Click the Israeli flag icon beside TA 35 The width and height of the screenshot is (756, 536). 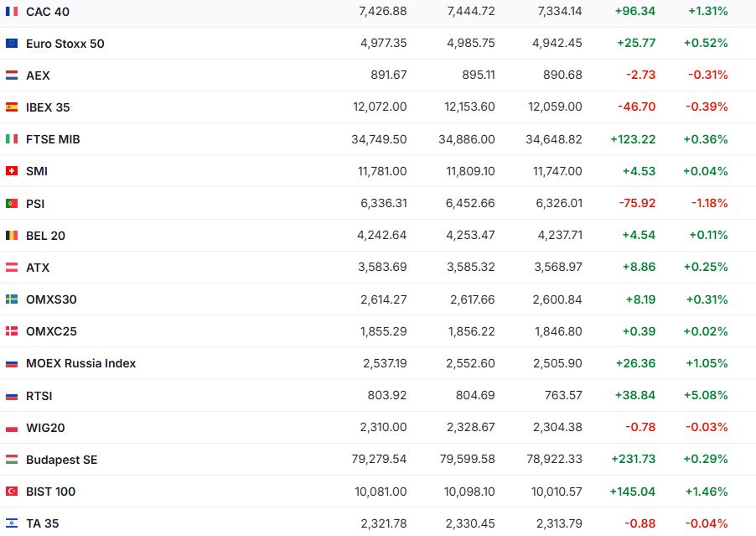[x=12, y=523]
